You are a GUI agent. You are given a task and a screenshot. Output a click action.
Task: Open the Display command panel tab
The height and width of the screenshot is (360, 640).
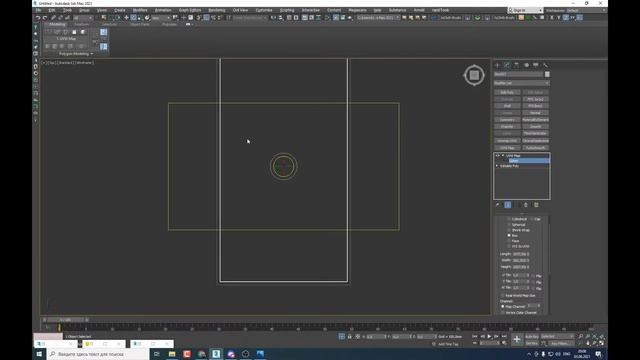(536, 65)
